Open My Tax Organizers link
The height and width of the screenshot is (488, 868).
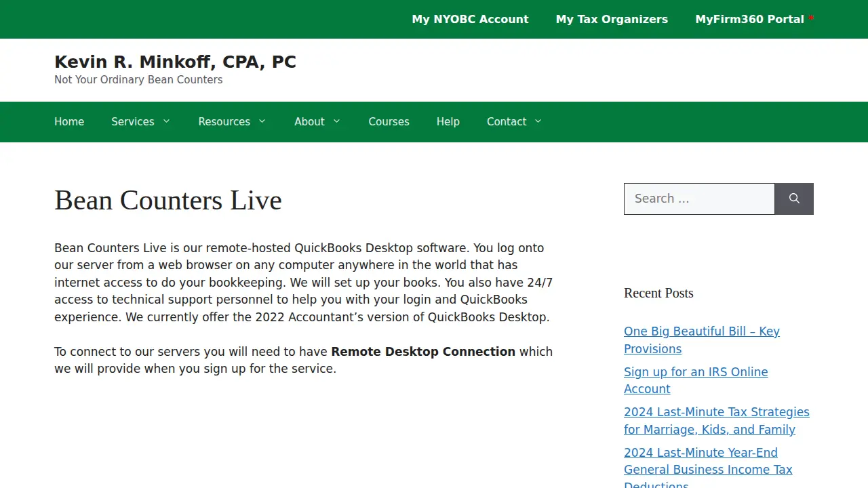click(x=612, y=19)
